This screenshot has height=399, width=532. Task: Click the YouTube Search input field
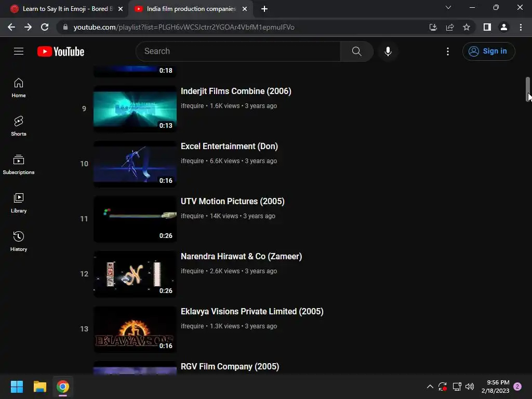pyautogui.click(x=238, y=51)
